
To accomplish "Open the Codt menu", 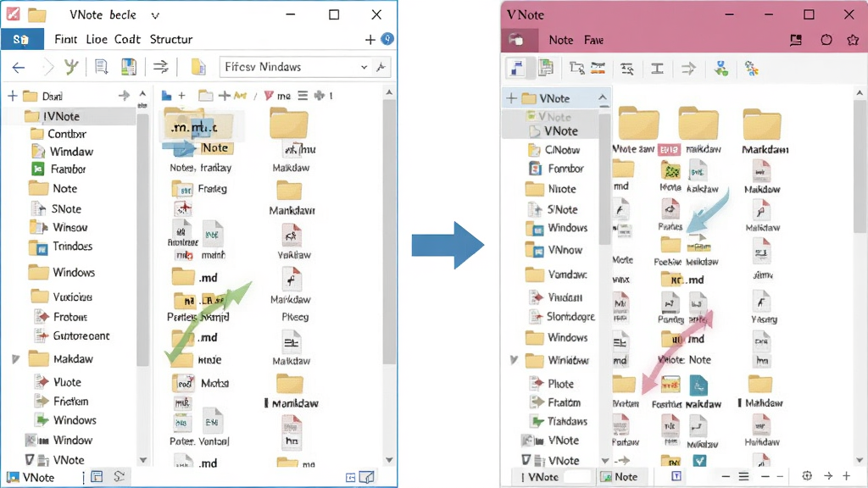I will (x=127, y=39).
